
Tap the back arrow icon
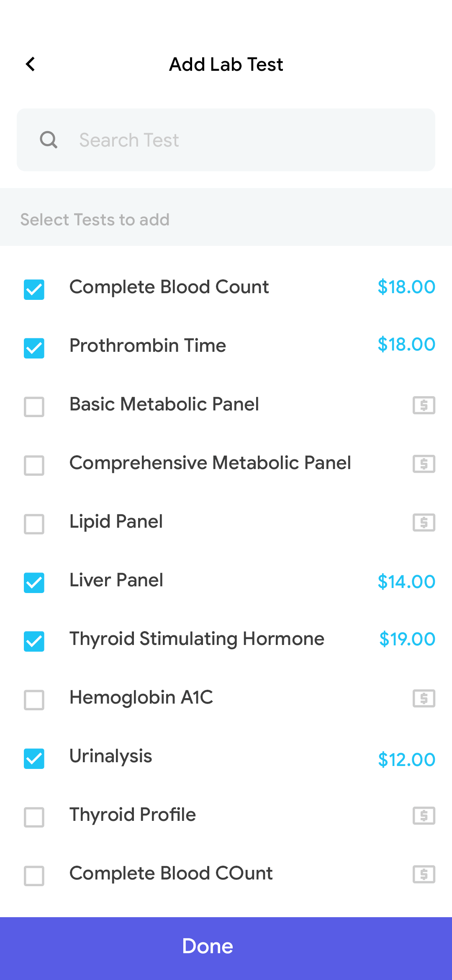(31, 64)
